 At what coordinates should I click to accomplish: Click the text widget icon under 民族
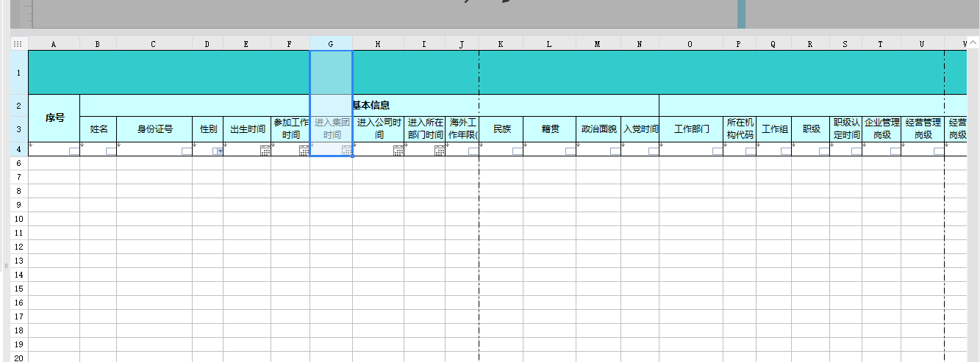(x=518, y=151)
